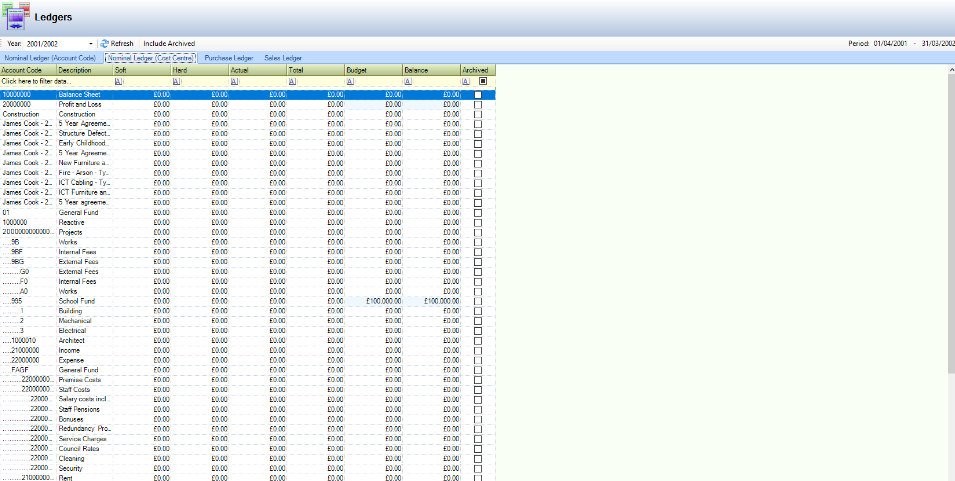Open the Year dropdown arrow
955x481 pixels.
91,44
